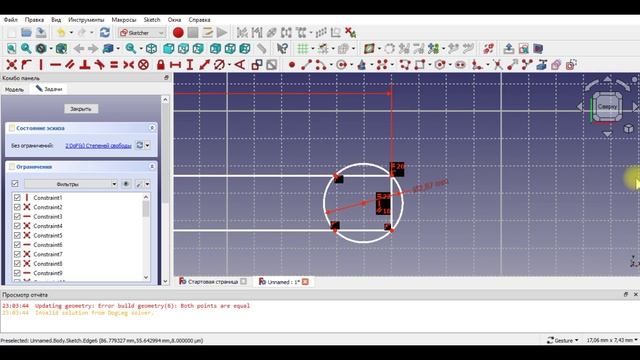Apply the vertical constraint tool

tap(41, 64)
